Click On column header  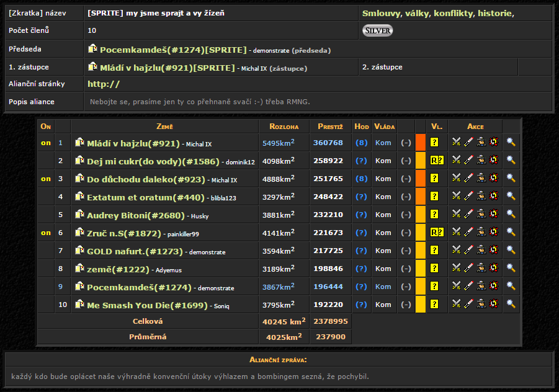click(x=46, y=127)
